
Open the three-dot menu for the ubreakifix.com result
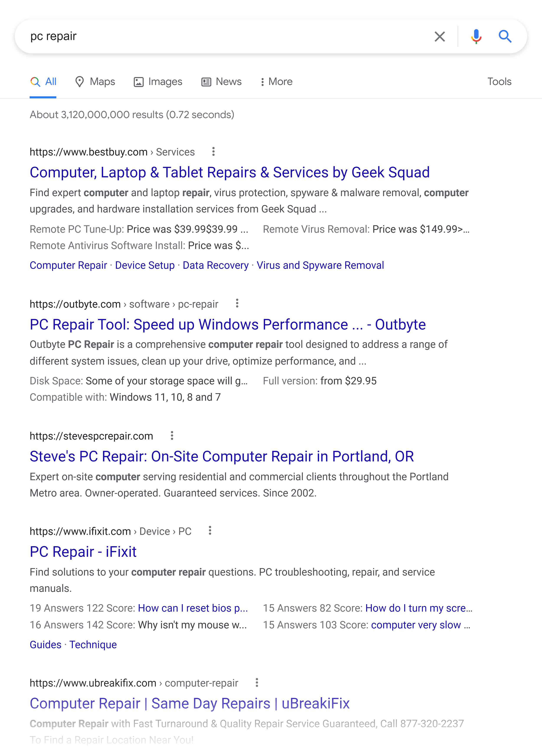click(x=257, y=682)
